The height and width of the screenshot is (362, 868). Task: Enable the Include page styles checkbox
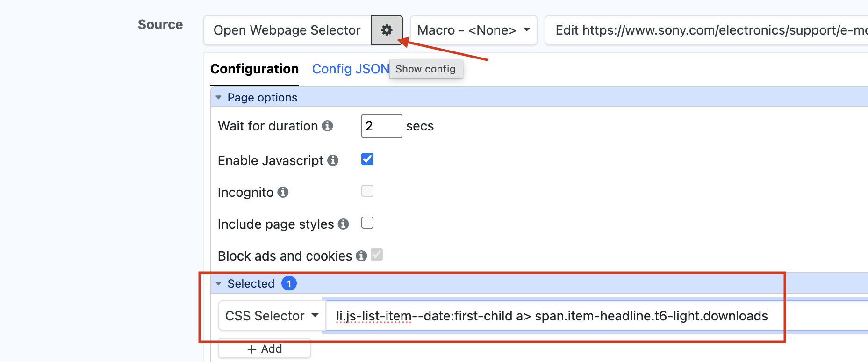(x=367, y=223)
